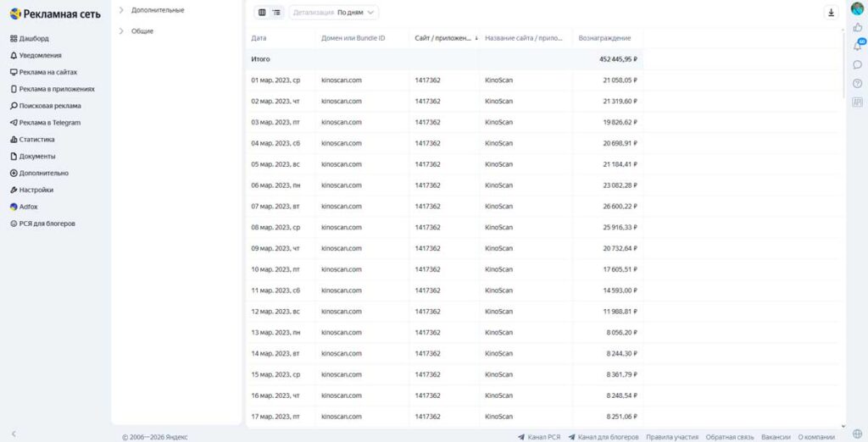
Task: Open Настройки in the sidebar
Action: point(31,190)
